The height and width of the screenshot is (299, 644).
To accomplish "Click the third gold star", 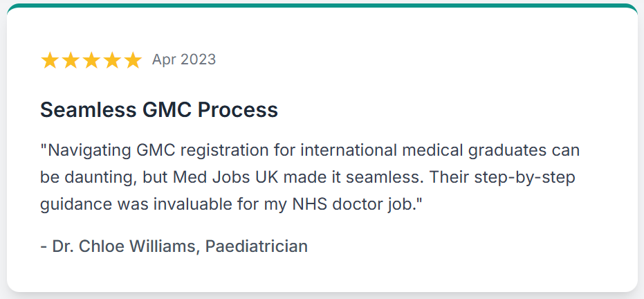I will click(91, 60).
